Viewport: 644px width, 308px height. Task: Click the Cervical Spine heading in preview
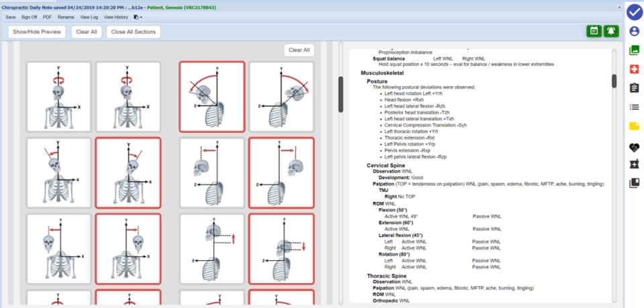click(385, 165)
